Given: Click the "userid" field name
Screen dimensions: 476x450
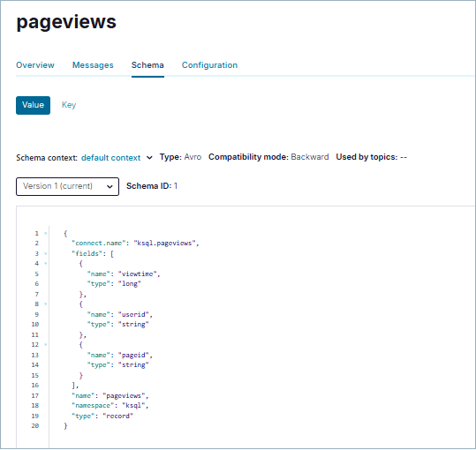Looking at the screenshot, I should click(x=134, y=314).
